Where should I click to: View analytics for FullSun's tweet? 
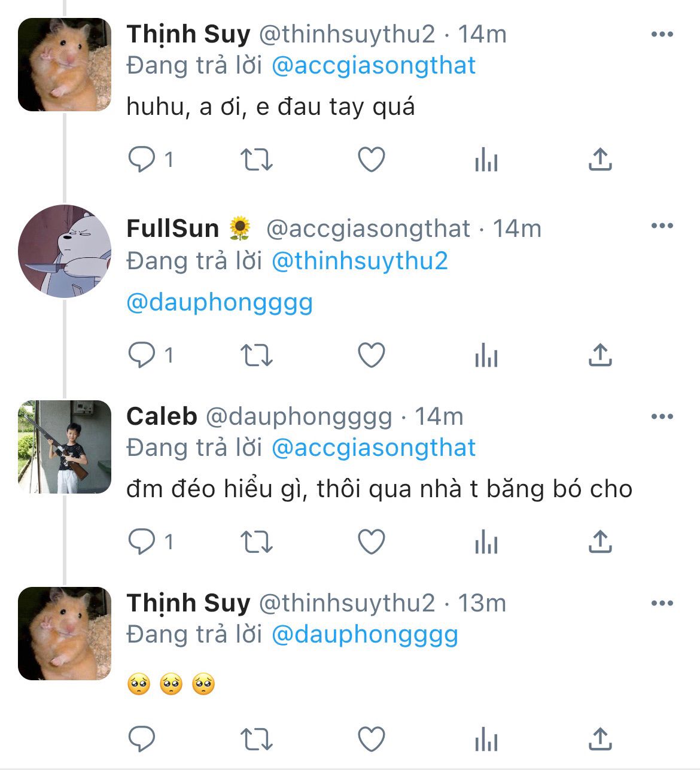[486, 355]
